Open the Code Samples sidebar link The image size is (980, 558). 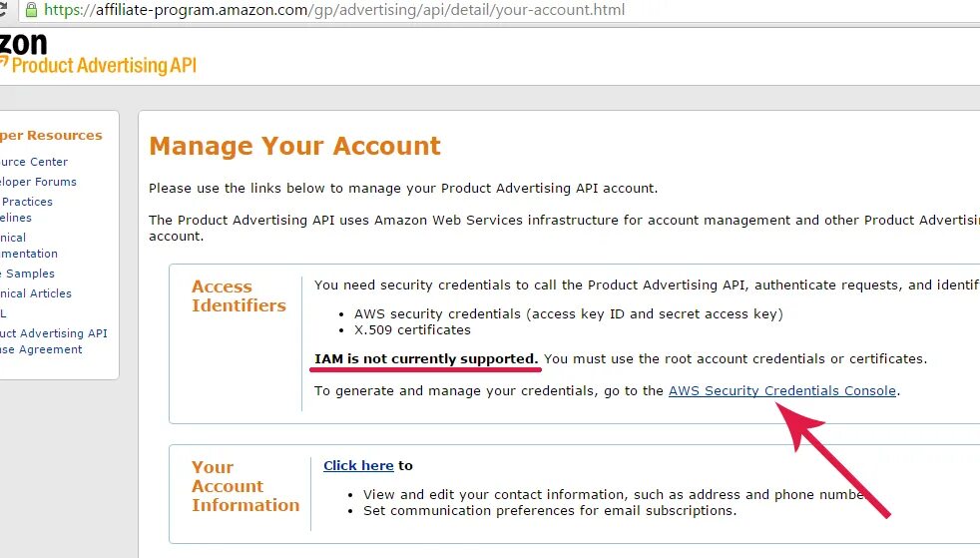coord(28,274)
